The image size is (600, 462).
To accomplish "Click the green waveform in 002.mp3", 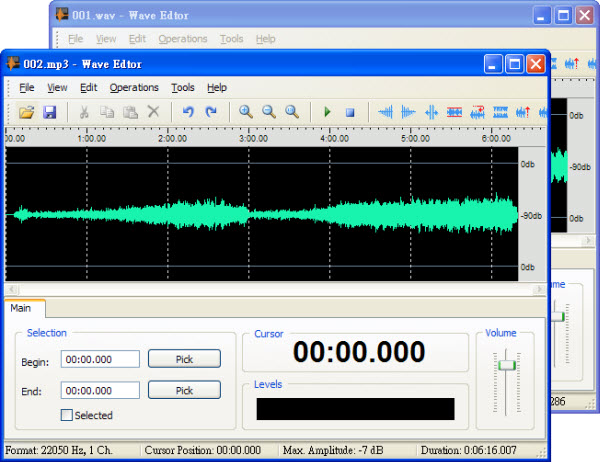I will [264, 214].
